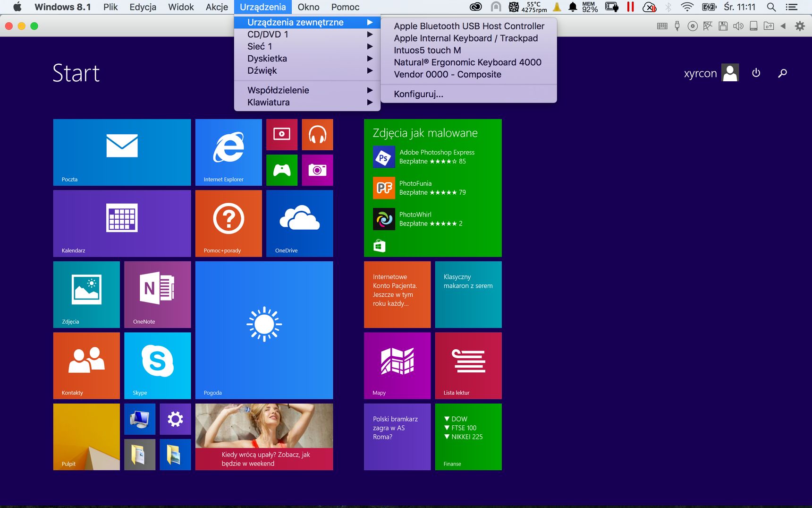This screenshot has height=508, width=812.
Task: Open the Camera small tile
Action: click(x=317, y=170)
